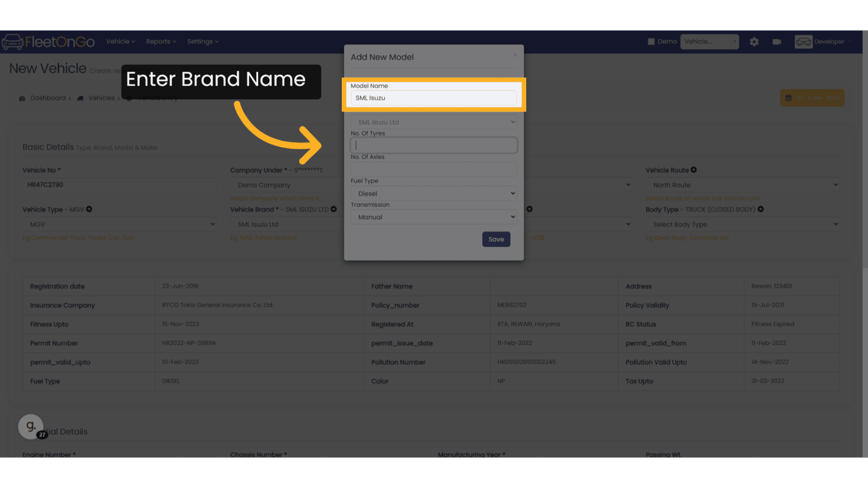
Task: Open the Vehicle menu in navbar
Action: pyautogui.click(x=120, y=42)
